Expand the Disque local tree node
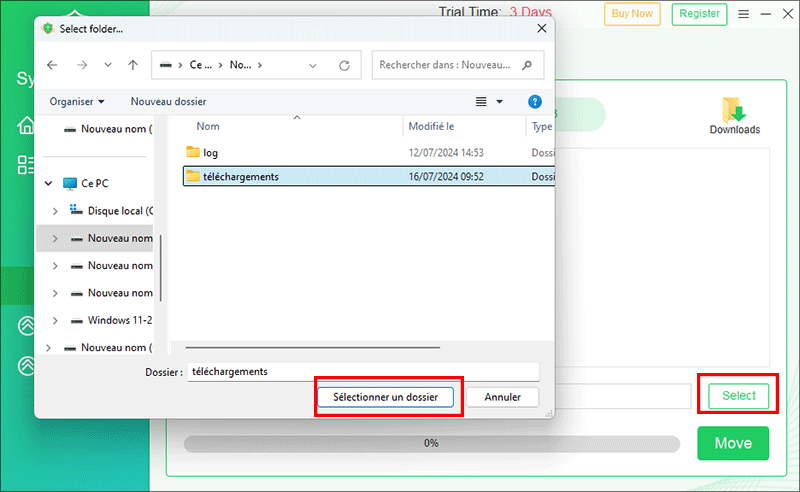Screen dimensions: 800x492 click(56, 211)
